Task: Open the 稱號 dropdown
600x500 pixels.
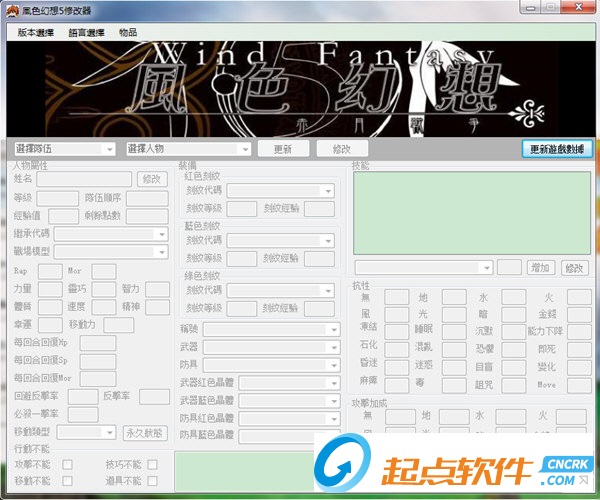Action: tap(271, 329)
